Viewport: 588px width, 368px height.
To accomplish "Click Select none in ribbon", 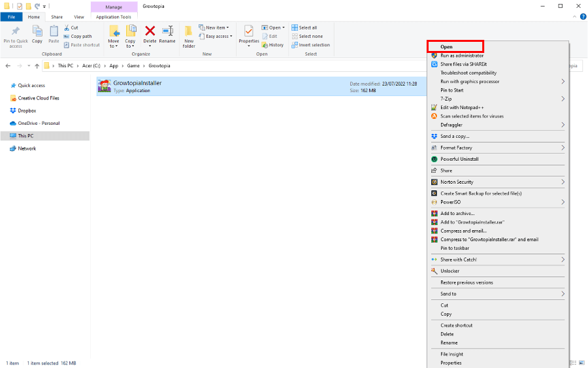I will click(307, 37).
